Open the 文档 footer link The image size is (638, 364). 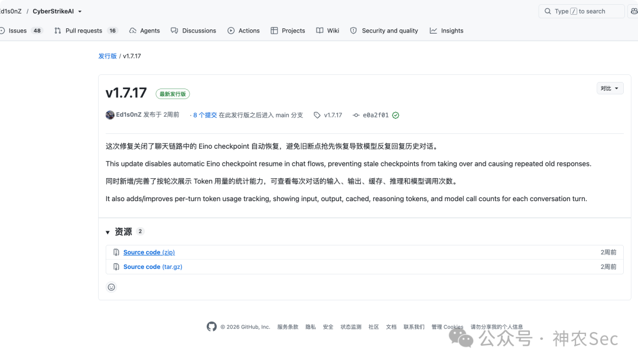tap(391, 327)
